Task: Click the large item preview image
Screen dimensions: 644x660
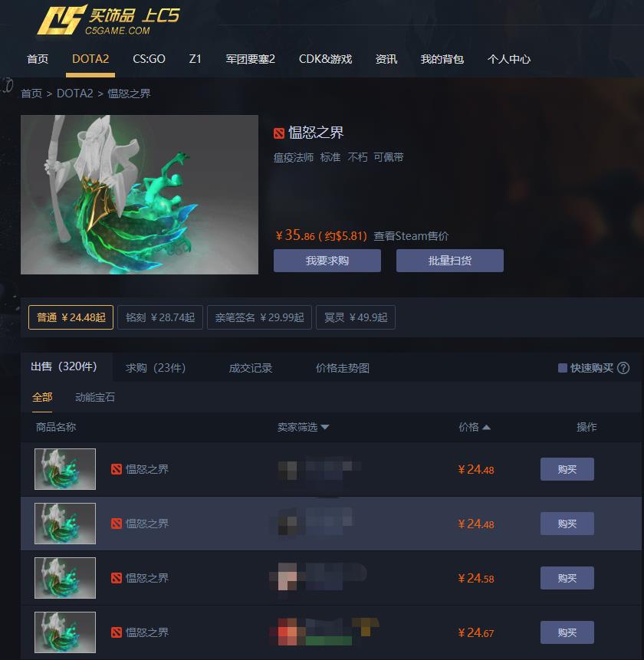Action: click(140, 195)
